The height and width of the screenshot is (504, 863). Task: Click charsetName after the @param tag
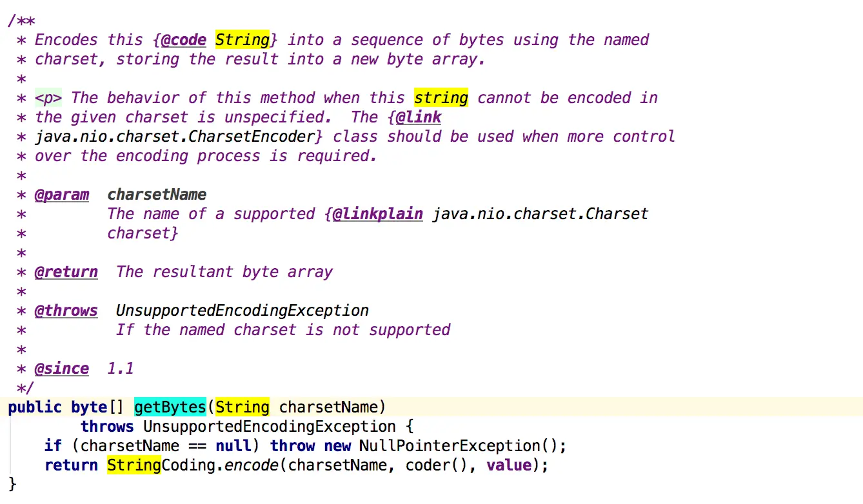pyautogui.click(x=157, y=195)
